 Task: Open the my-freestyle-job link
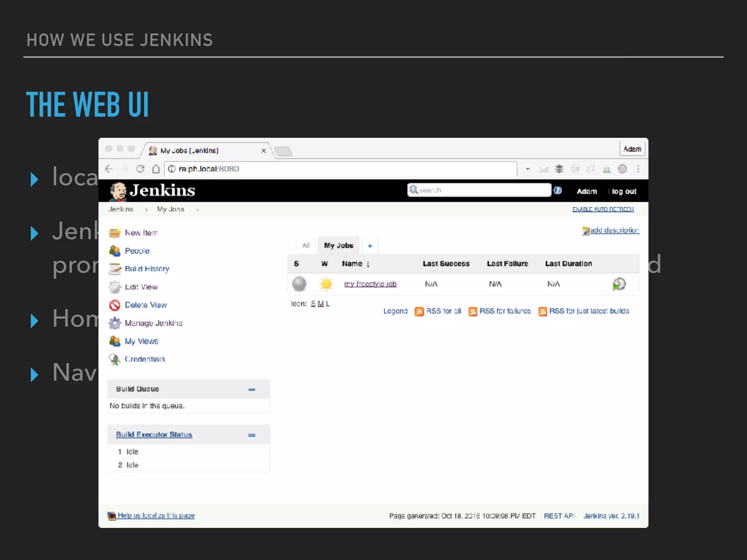370,284
